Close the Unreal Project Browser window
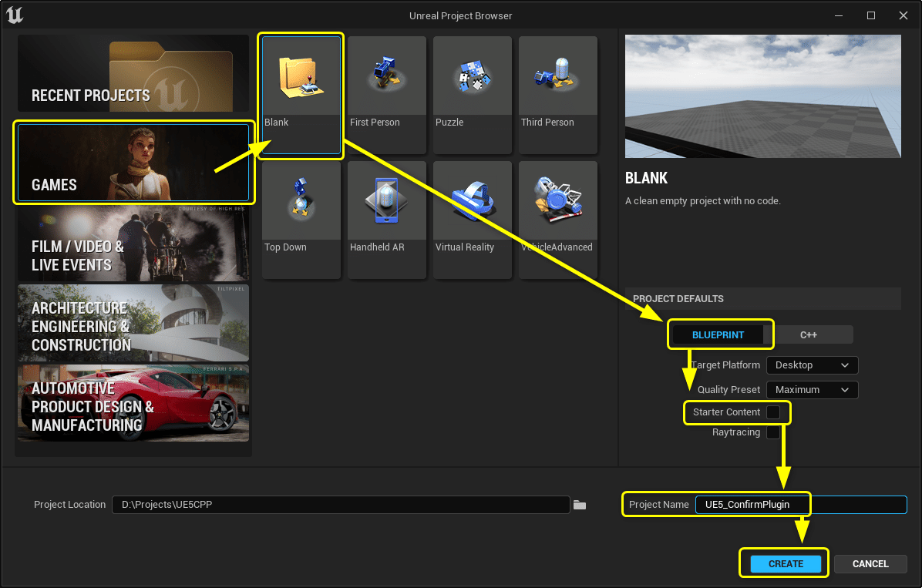The image size is (922, 588). click(x=903, y=15)
